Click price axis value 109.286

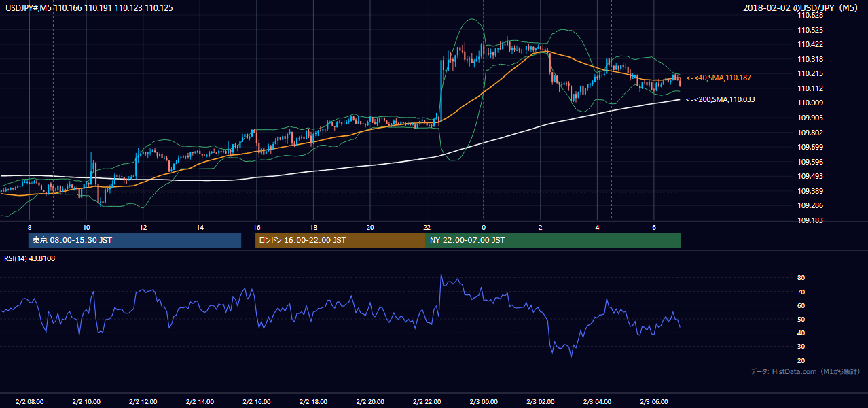click(810, 205)
